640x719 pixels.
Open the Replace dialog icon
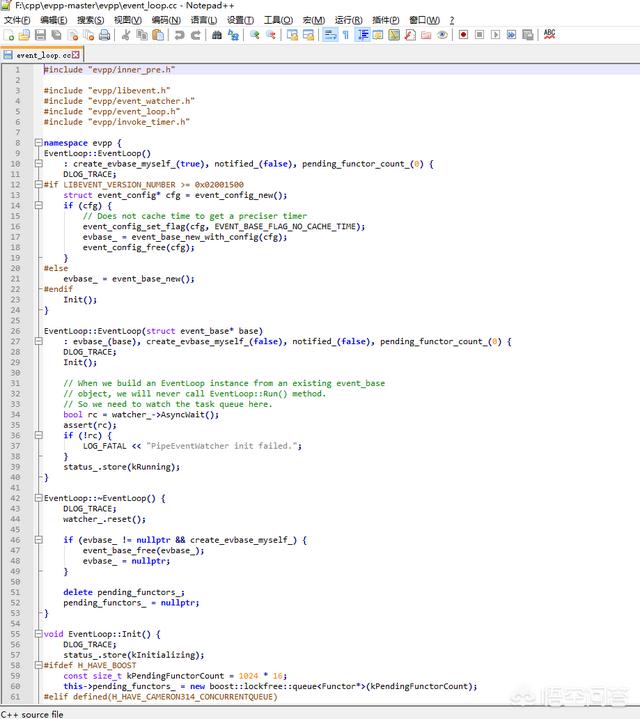point(233,35)
